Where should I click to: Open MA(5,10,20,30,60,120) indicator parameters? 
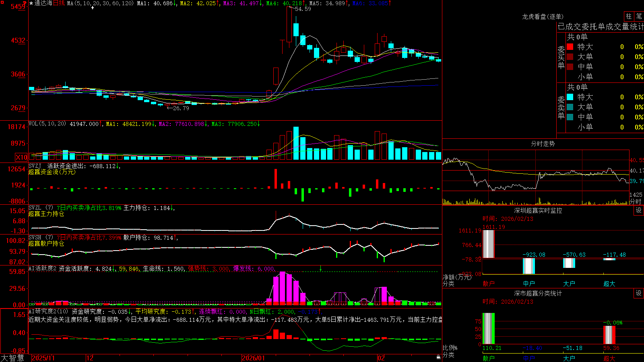(x=100, y=3)
